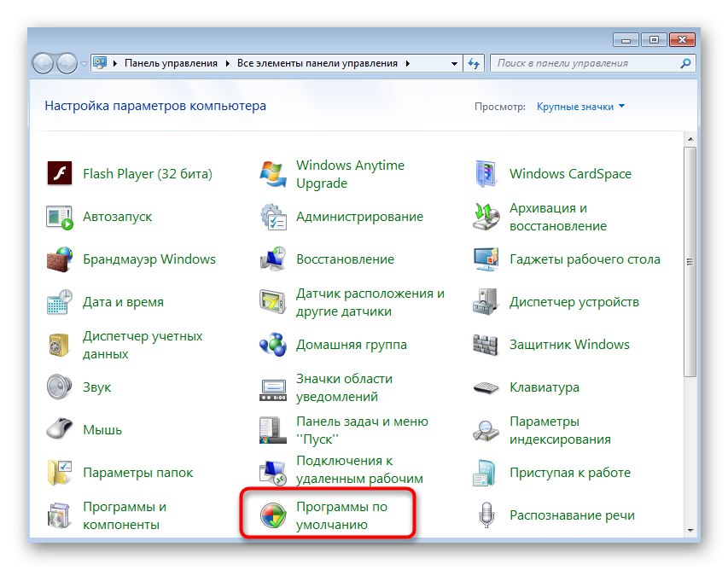The image size is (728, 570).
Task: Expand the address bar history dropdown arrow
Action: [454, 64]
